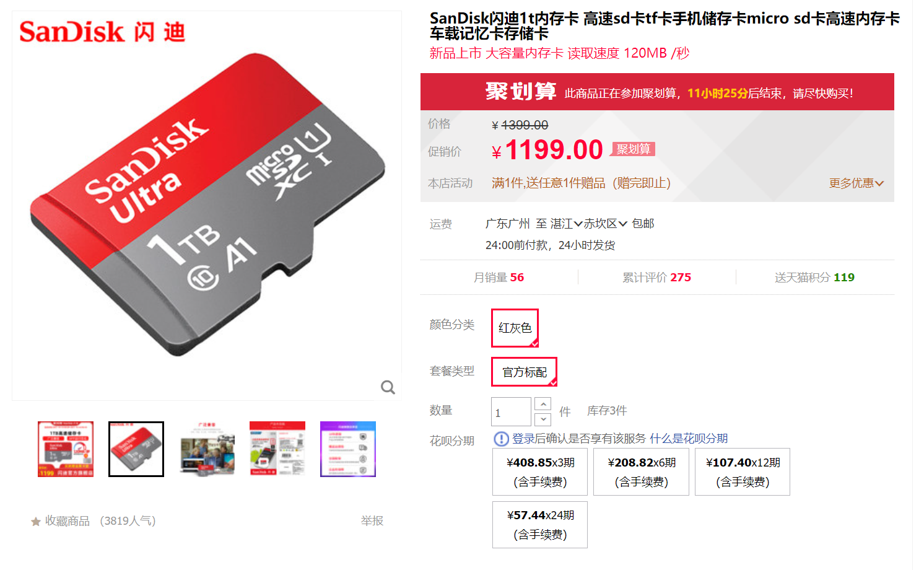Decrease quantity with the down arrow
This screenshot has width=924, height=570.
click(x=543, y=419)
